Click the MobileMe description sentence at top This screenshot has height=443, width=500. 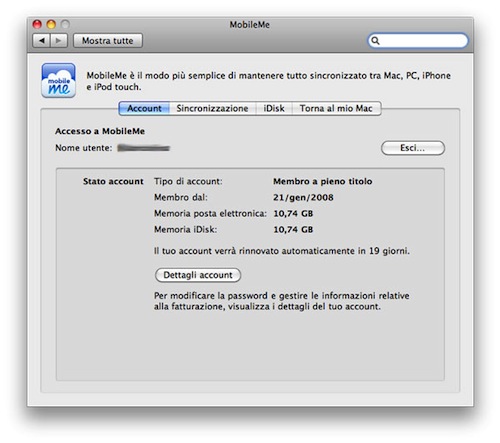[x=269, y=81]
